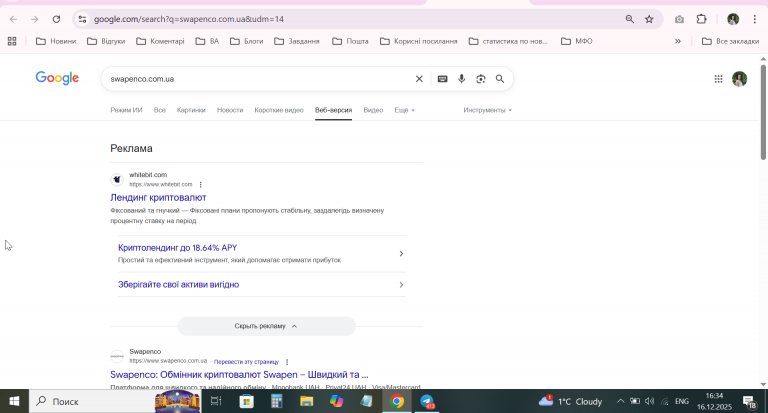The height and width of the screenshot is (413, 768).
Task: Clear the search query with the X icon
Action: [x=419, y=79]
